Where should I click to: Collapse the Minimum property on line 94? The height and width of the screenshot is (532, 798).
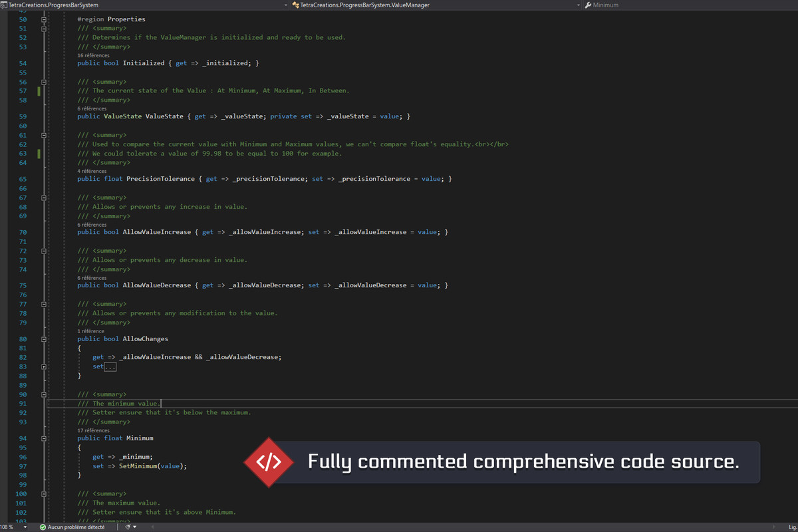(x=44, y=438)
